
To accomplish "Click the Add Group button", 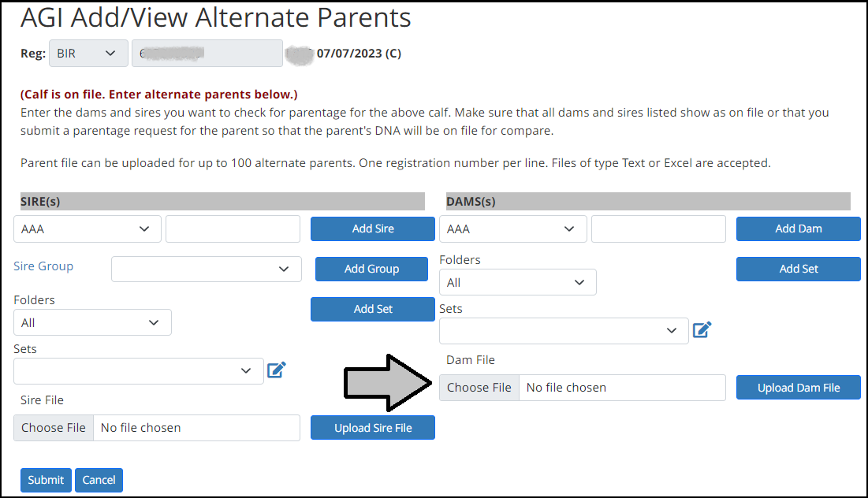I will click(x=371, y=269).
